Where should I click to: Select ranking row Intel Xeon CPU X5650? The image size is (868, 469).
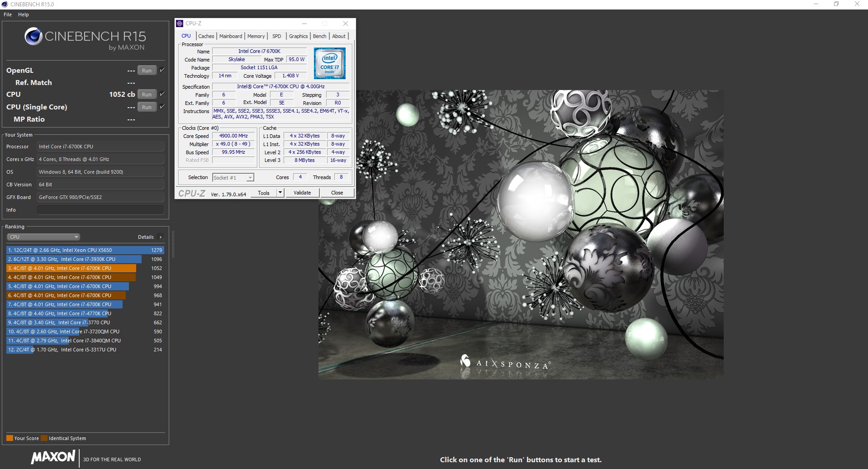[85, 250]
